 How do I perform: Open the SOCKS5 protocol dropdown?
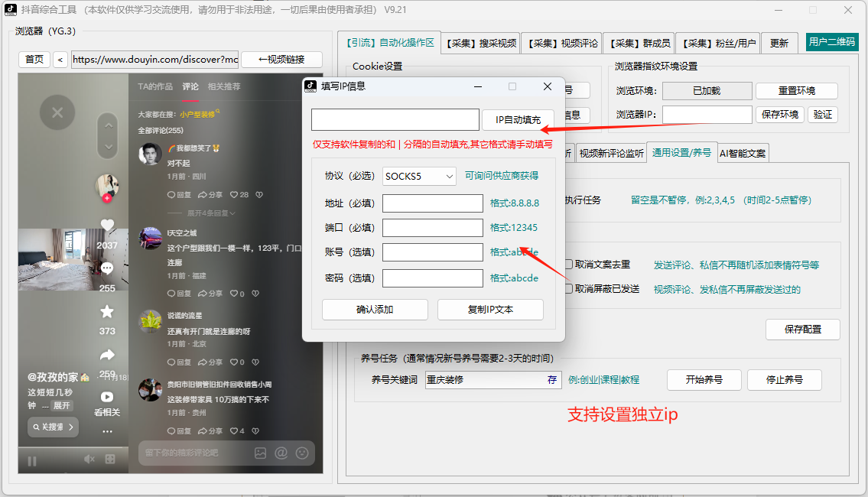point(418,176)
